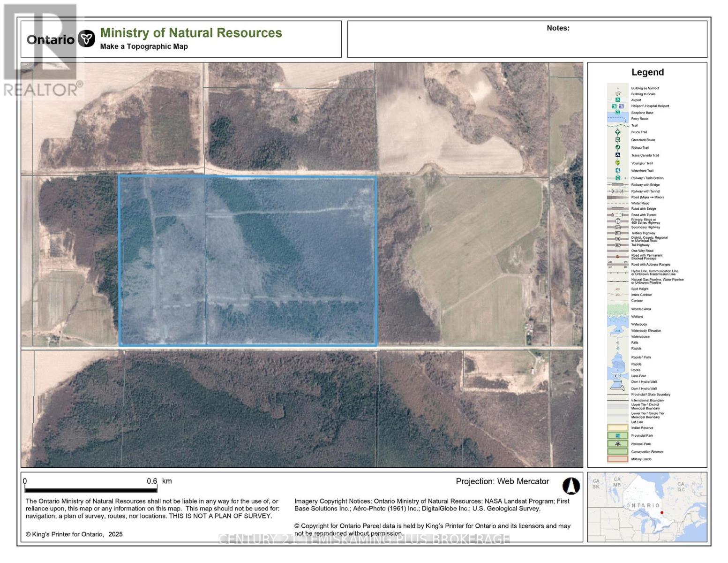728x563 pixels.
Task: Click the 'Make a Topographic Map' subtitle
Action: 144,46
